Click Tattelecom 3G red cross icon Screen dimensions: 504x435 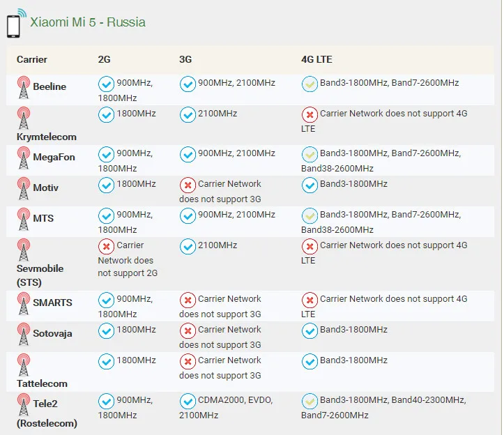pyautogui.click(x=188, y=362)
